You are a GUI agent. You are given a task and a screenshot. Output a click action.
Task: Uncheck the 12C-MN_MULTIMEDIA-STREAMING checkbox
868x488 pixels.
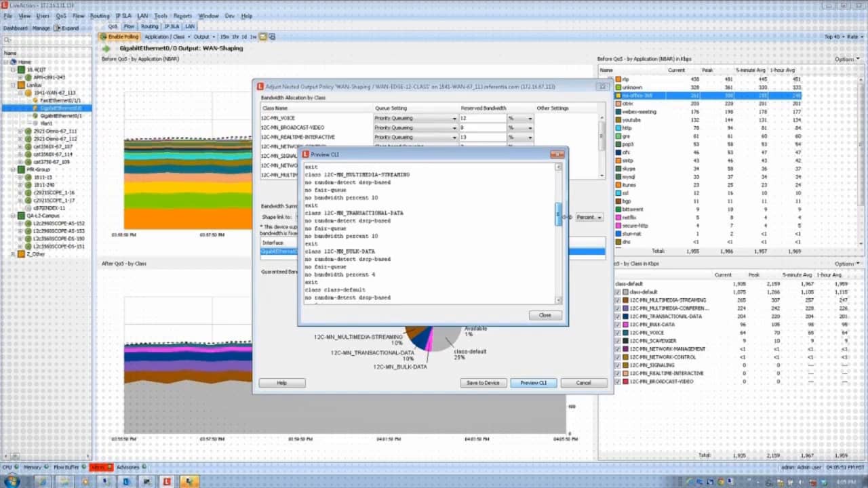tap(617, 300)
